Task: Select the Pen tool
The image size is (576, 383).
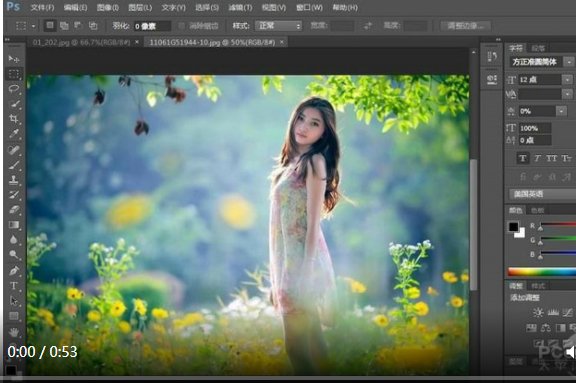Action: pyautogui.click(x=14, y=271)
